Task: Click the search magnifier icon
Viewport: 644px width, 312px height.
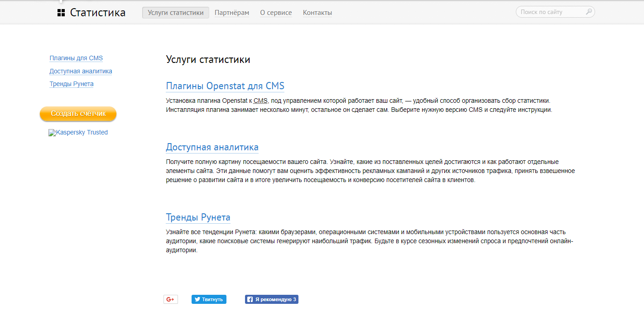Action: pyautogui.click(x=588, y=11)
